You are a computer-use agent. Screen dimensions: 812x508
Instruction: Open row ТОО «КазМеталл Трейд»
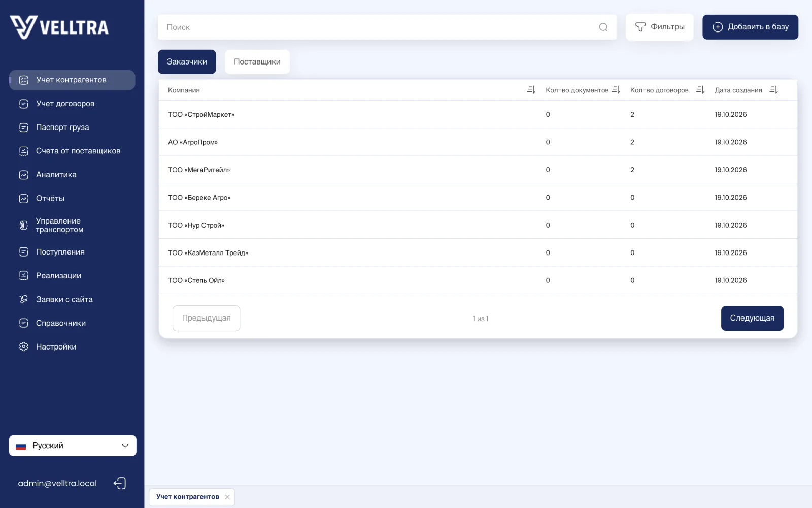478,252
